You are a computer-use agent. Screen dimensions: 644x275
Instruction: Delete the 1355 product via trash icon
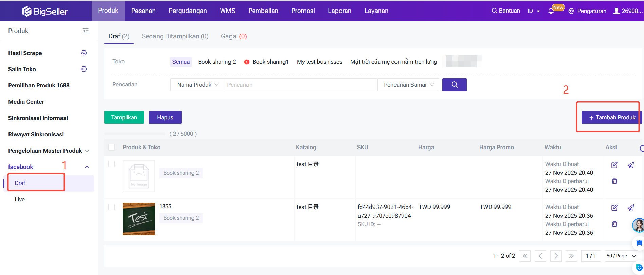pyautogui.click(x=614, y=224)
